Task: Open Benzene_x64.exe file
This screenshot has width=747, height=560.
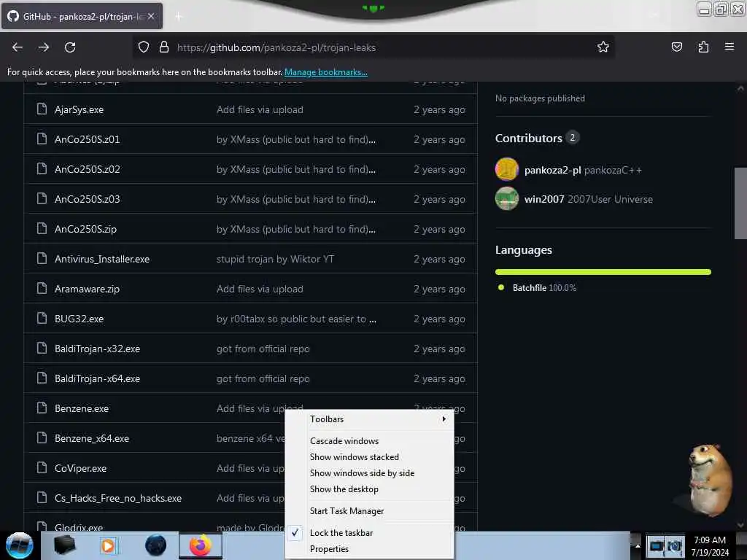Action: pos(91,438)
